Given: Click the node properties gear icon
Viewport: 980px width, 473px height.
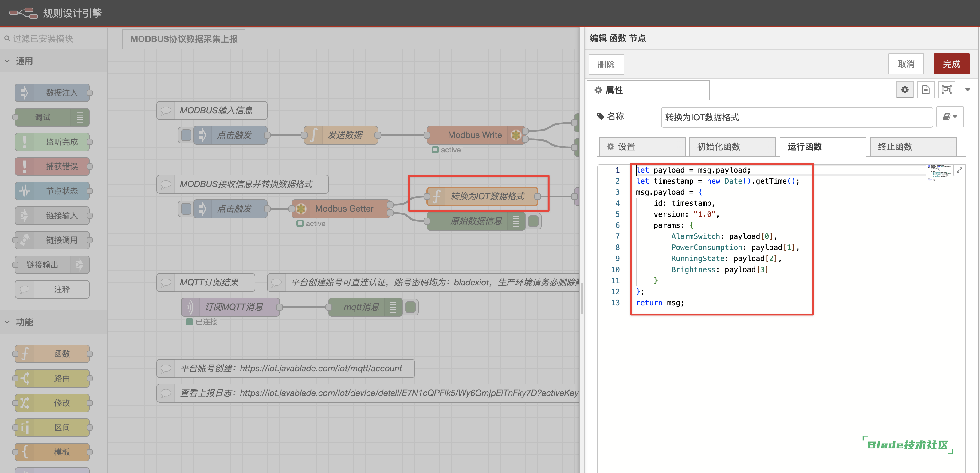Looking at the screenshot, I should point(905,90).
